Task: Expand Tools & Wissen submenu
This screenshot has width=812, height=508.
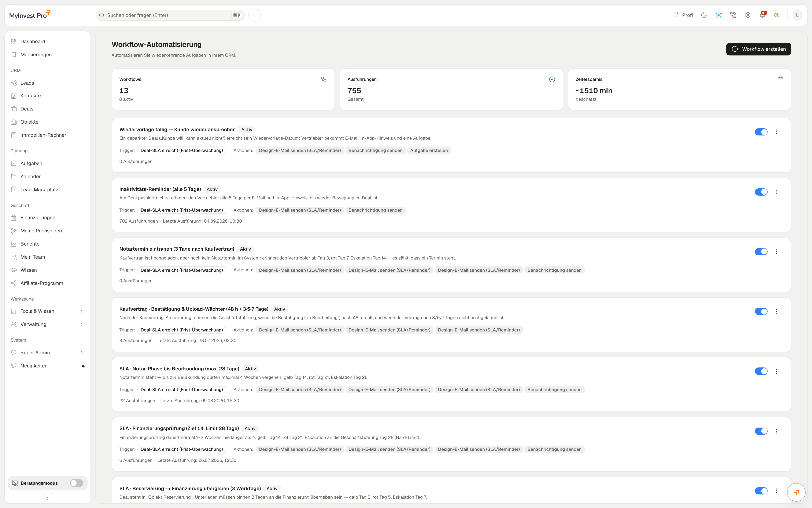Action: tap(48, 311)
